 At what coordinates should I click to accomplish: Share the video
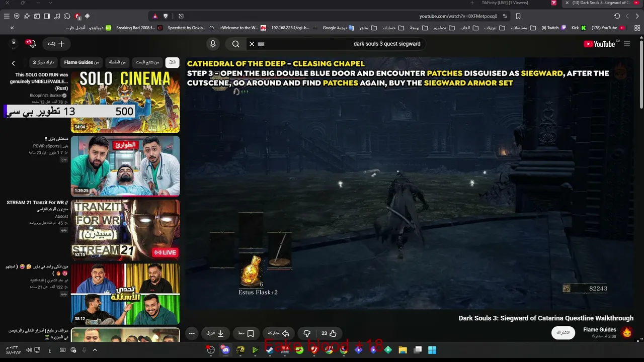[278, 333]
